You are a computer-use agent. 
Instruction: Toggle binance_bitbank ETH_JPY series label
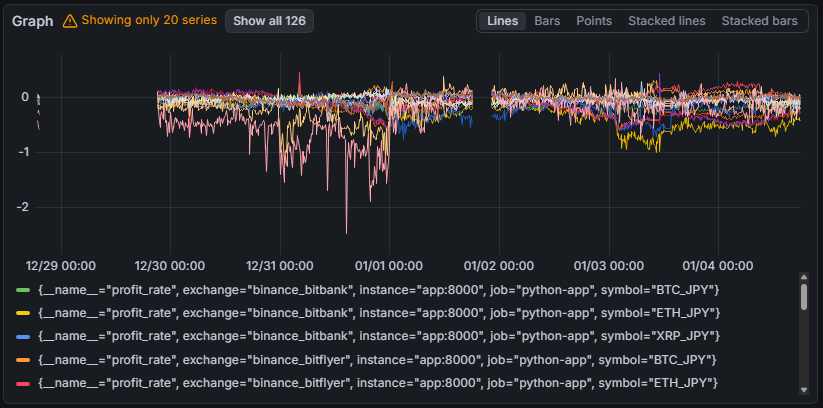click(x=378, y=313)
